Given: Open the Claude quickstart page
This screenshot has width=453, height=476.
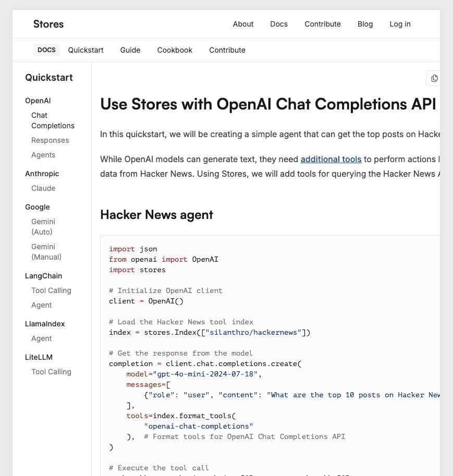Looking at the screenshot, I should click(43, 188).
